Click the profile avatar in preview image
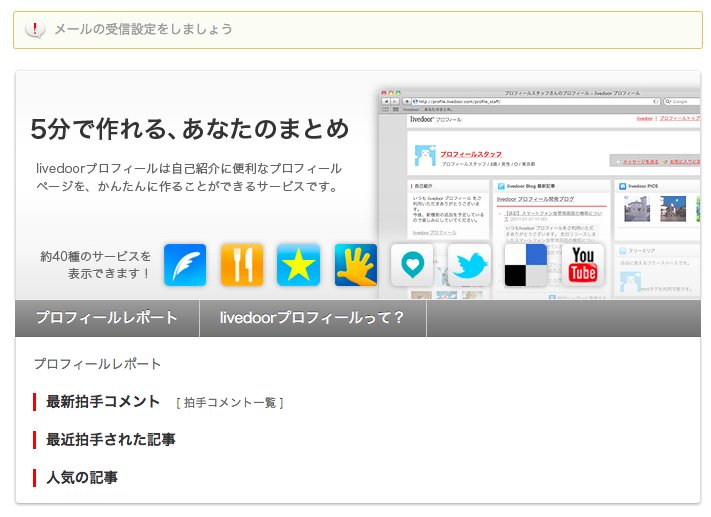The width and height of the screenshot is (711, 517). coord(425,156)
